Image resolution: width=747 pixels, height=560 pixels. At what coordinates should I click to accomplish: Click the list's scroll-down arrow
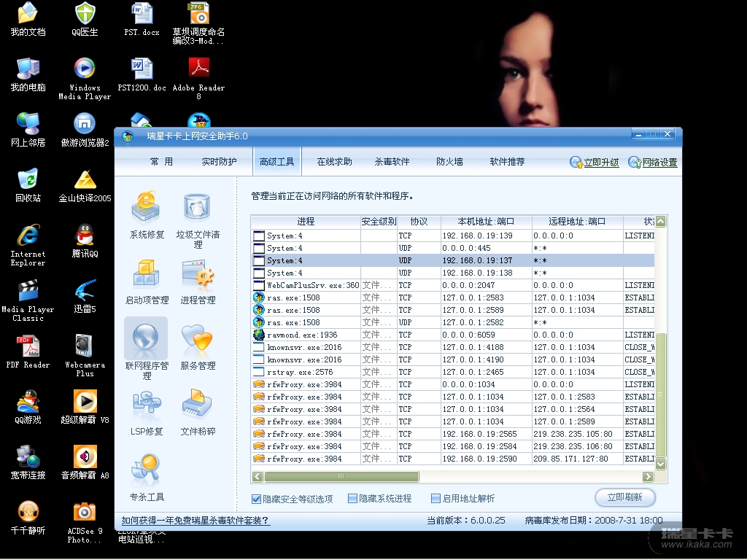pos(661,464)
